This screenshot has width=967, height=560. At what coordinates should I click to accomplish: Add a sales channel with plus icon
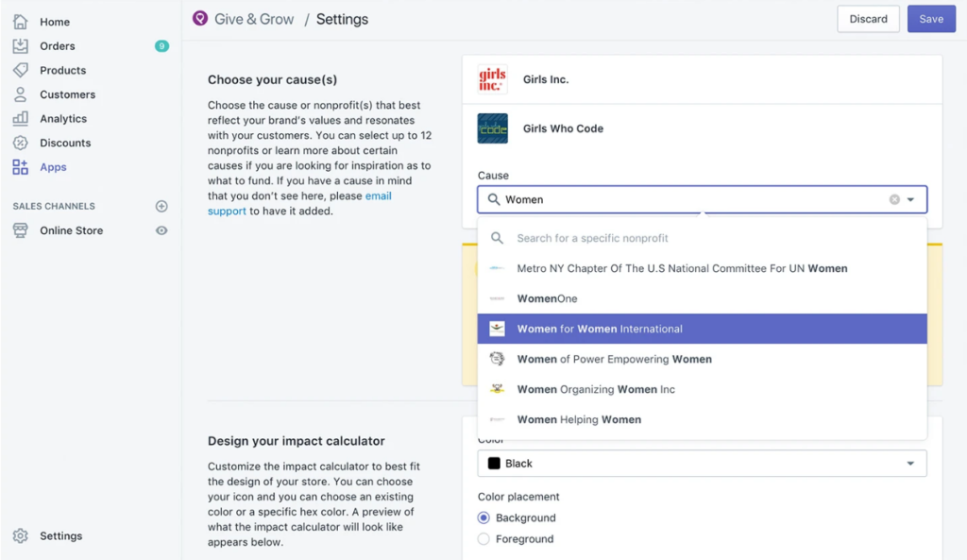161,206
